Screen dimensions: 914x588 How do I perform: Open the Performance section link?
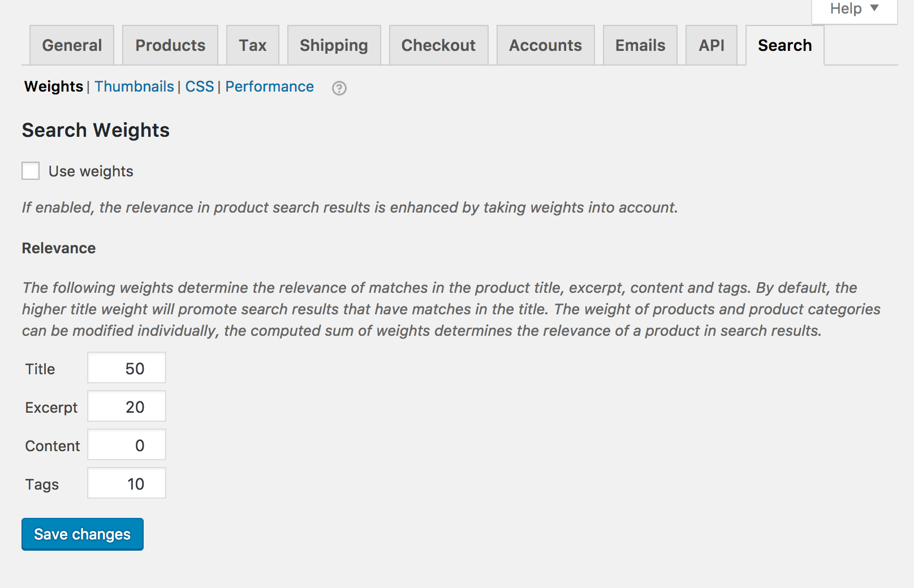click(269, 87)
